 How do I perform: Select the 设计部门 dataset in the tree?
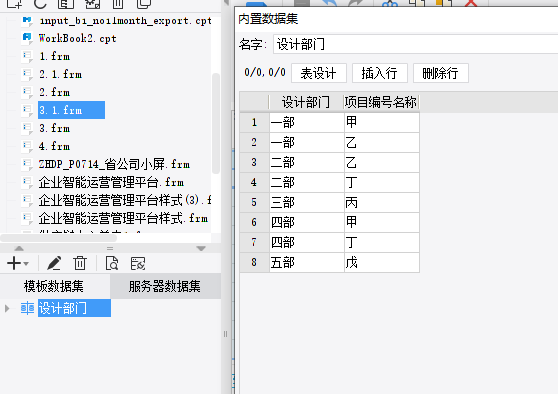point(74,308)
